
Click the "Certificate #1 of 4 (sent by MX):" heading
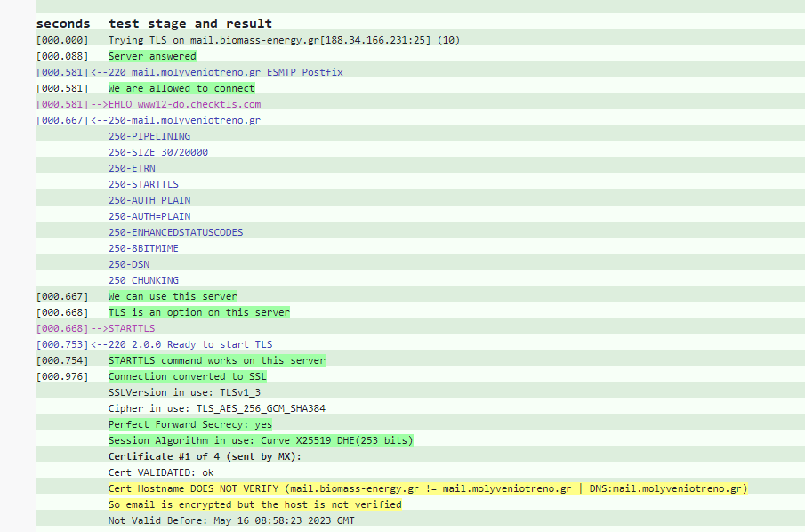[x=205, y=456]
